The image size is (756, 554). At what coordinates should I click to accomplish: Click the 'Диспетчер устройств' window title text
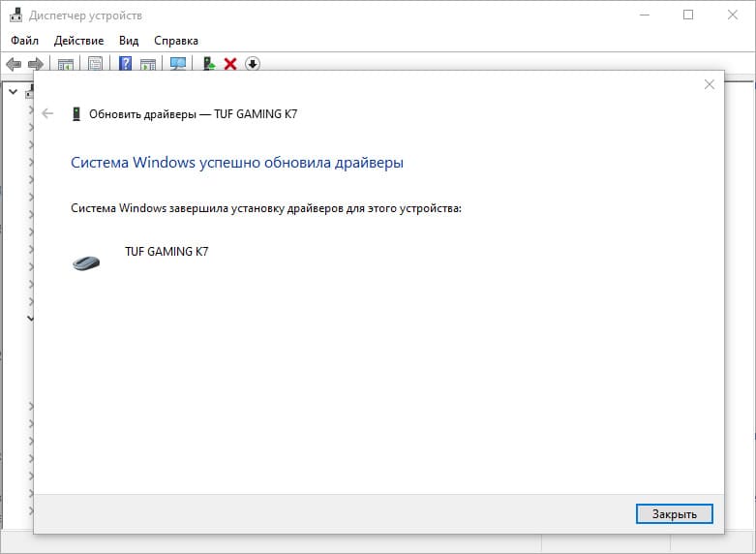(x=85, y=15)
